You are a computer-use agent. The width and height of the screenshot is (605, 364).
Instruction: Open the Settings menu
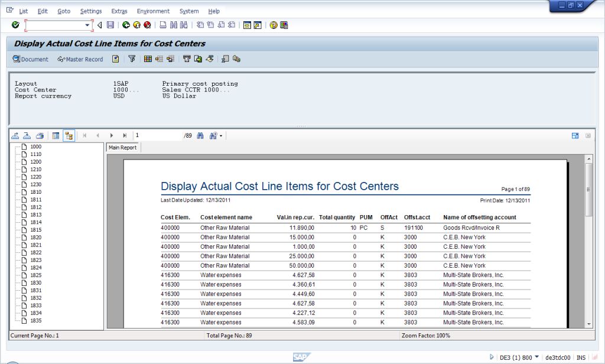click(91, 11)
